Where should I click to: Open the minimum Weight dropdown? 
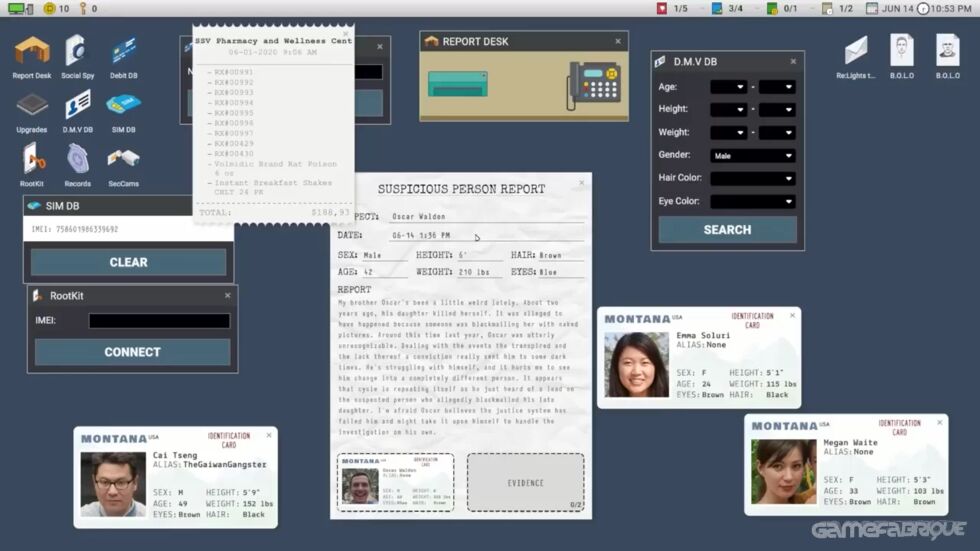(x=728, y=132)
